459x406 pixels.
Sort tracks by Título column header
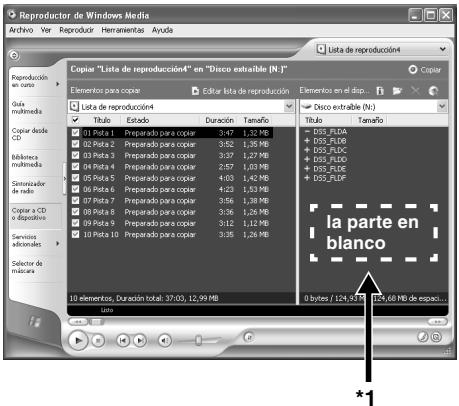tap(102, 120)
